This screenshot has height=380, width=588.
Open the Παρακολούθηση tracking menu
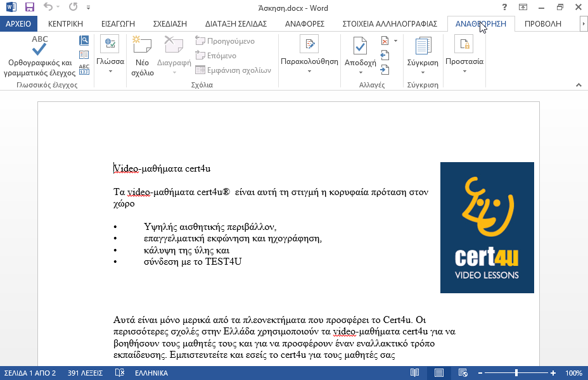pos(309,54)
